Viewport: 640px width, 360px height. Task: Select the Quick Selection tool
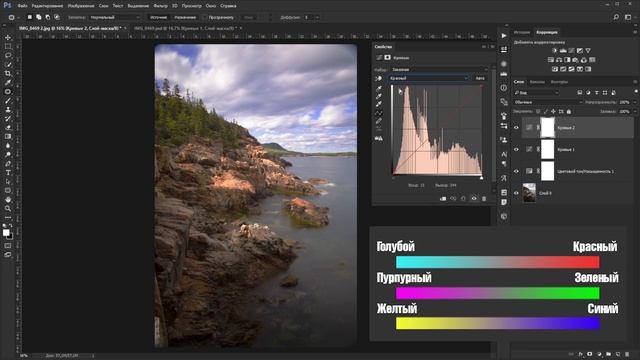click(x=8, y=64)
